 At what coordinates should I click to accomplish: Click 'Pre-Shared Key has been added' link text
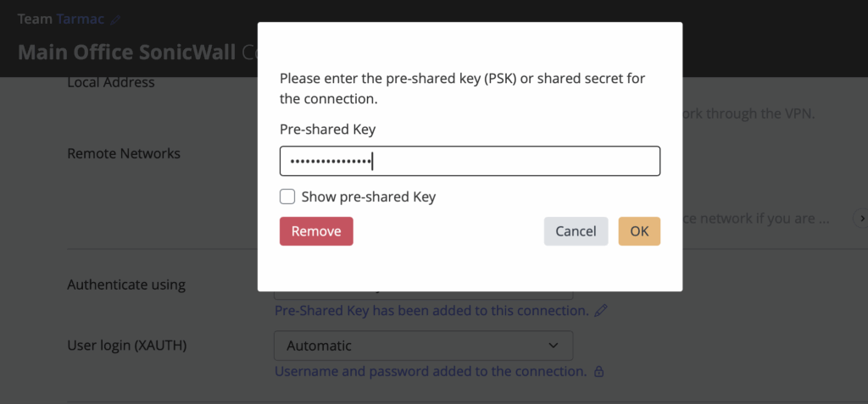click(x=431, y=311)
